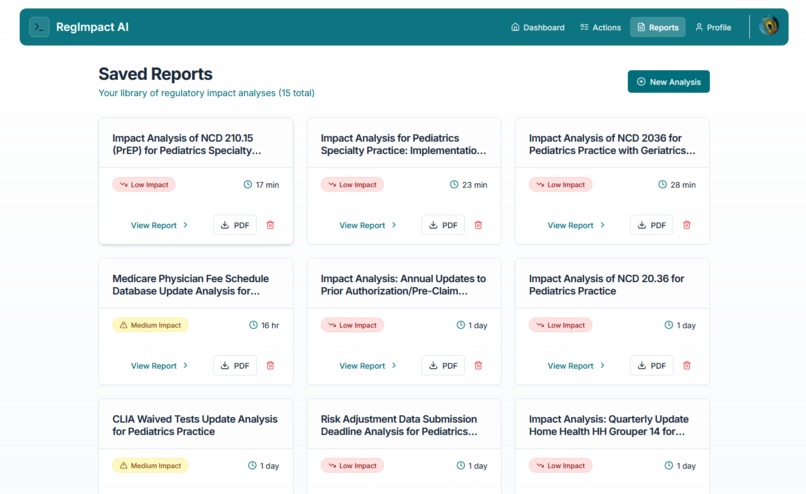Select the Reports nav tab

pos(658,27)
